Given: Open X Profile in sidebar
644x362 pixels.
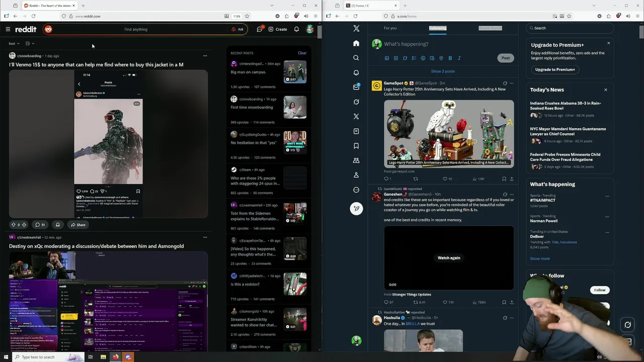Looking at the screenshot, I should [x=356, y=175].
